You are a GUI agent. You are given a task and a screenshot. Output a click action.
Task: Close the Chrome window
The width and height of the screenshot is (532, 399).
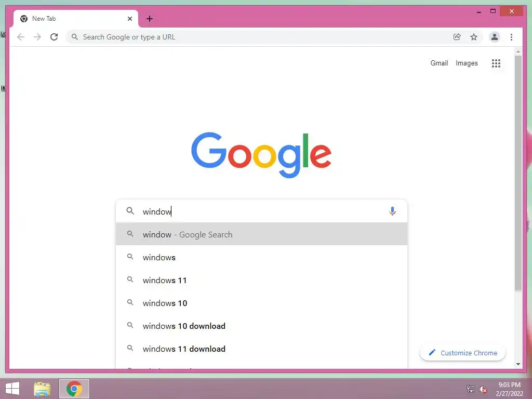click(512, 11)
